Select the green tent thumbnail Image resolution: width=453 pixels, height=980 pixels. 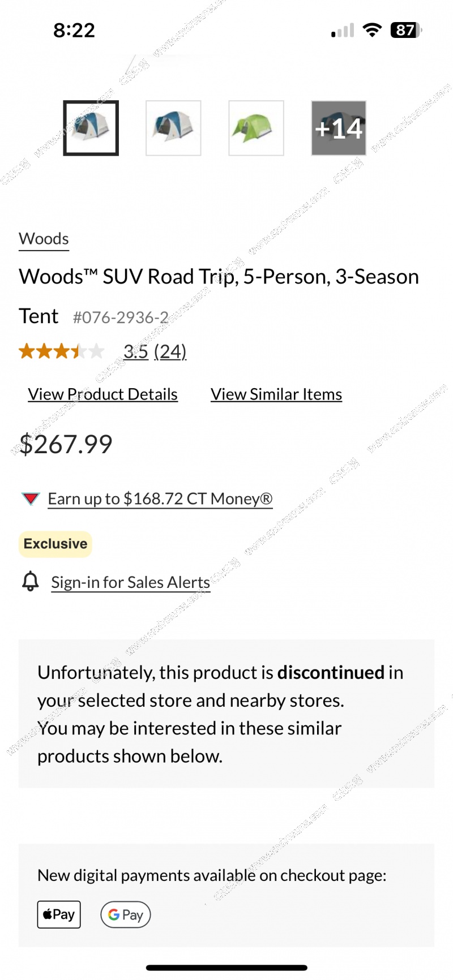256,128
